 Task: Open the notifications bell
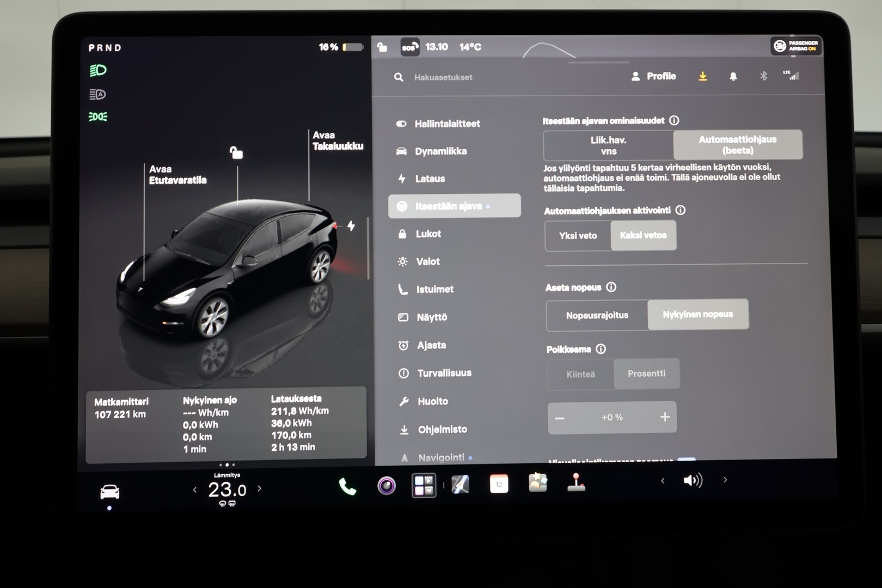pos(733,76)
